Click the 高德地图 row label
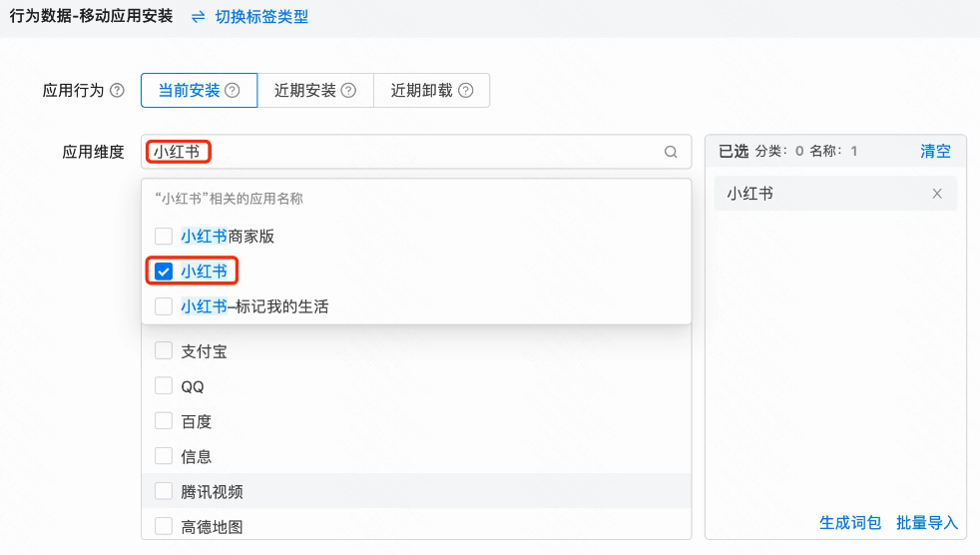The height and width of the screenshot is (555, 980). (212, 527)
